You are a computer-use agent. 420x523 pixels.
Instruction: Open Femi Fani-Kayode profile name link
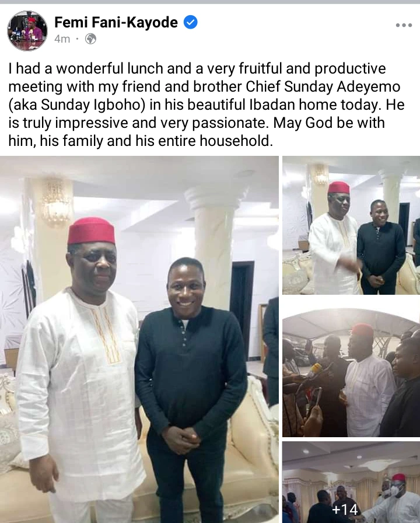[x=116, y=22]
